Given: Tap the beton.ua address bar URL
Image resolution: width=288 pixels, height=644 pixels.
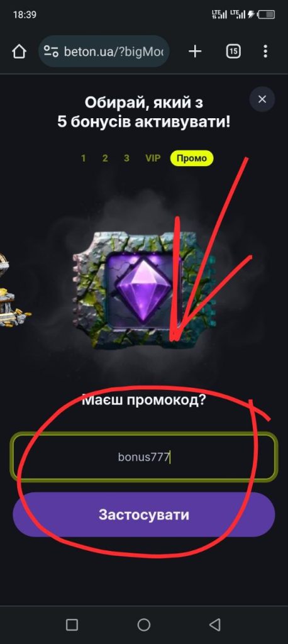Looking at the screenshot, I should pos(113,52).
